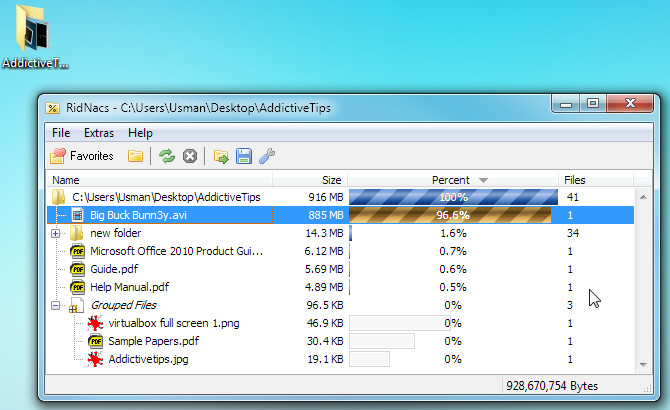
Task: Open the Extras menu
Action: point(99,133)
